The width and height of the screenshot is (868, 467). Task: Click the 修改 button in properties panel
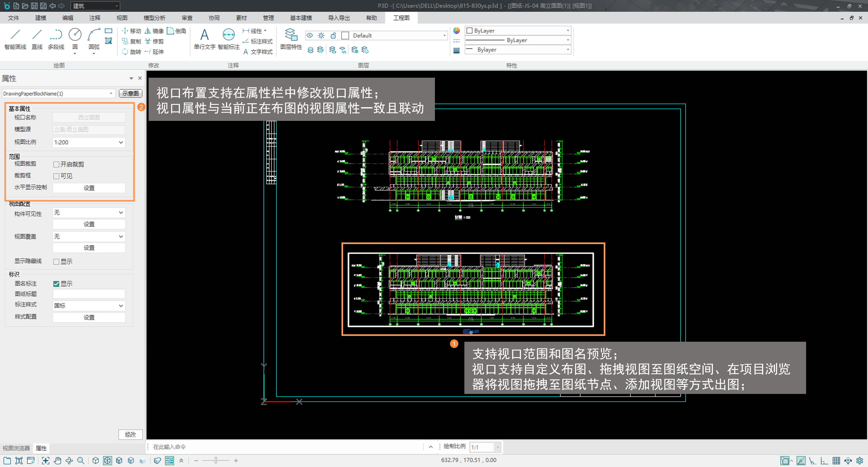[x=130, y=434]
